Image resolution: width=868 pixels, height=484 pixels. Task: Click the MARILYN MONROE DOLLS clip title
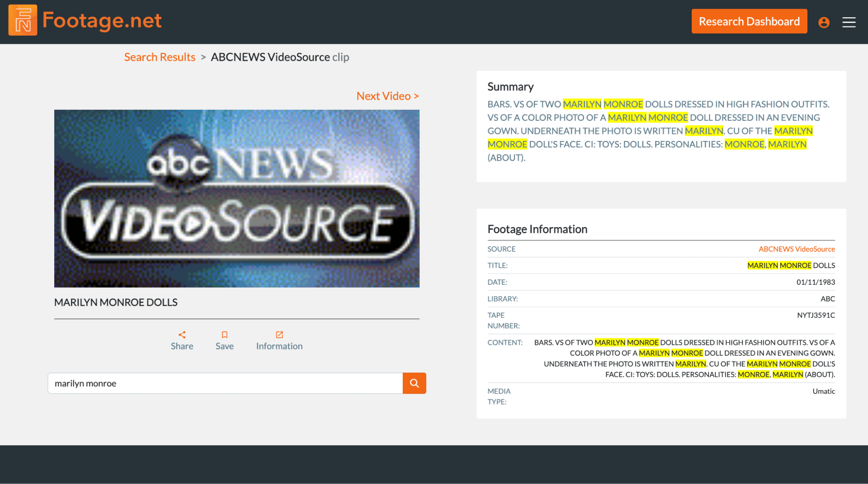116,302
